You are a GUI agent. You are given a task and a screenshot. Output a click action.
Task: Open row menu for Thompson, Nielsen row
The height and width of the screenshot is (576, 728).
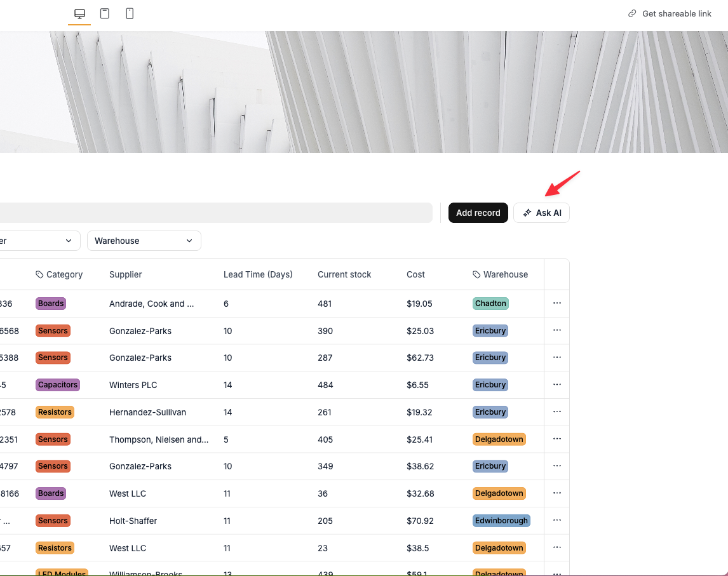click(x=556, y=439)
